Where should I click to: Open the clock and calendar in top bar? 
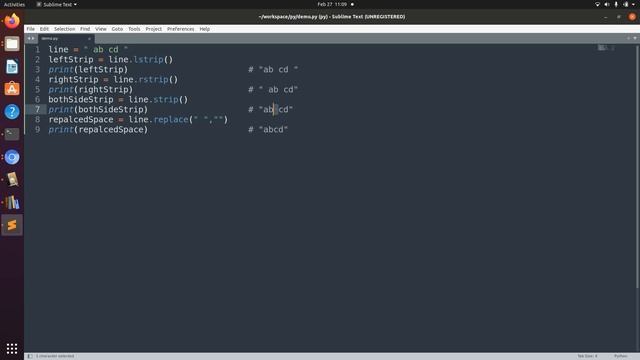(x=332, y=4)
